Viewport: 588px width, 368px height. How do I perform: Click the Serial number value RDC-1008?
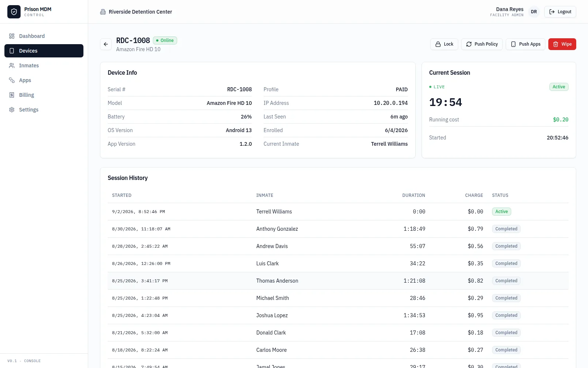click(240, 89)
